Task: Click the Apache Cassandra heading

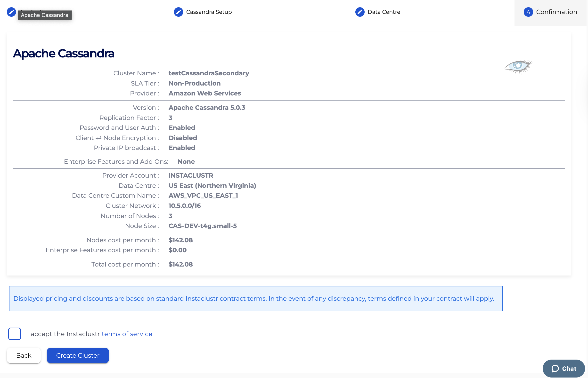Action: tap(64, 53)
